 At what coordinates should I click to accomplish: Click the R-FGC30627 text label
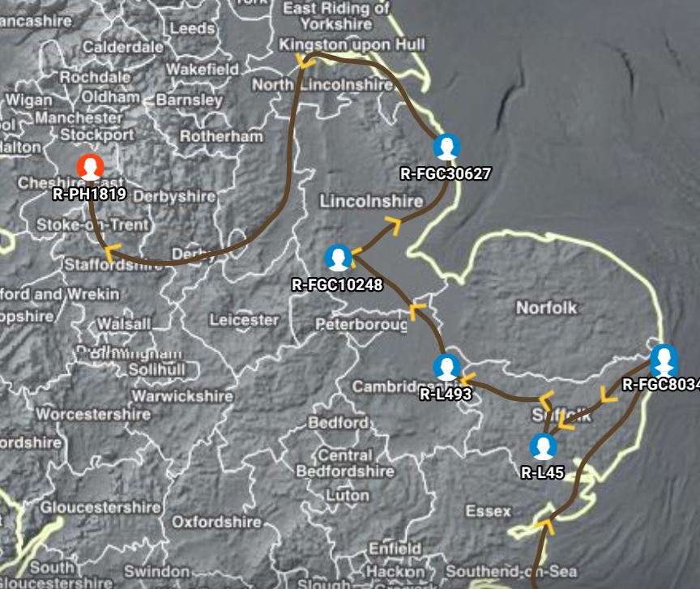(446, 173)
